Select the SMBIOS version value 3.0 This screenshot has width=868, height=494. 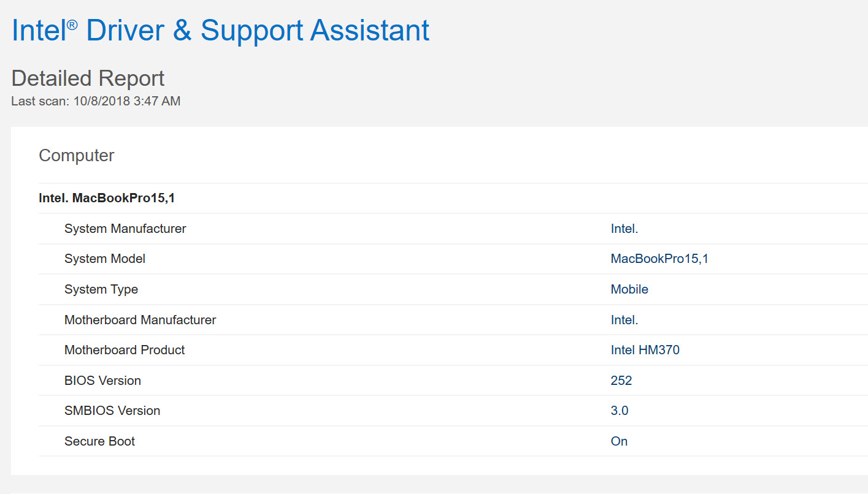click(x=619, y=411)
